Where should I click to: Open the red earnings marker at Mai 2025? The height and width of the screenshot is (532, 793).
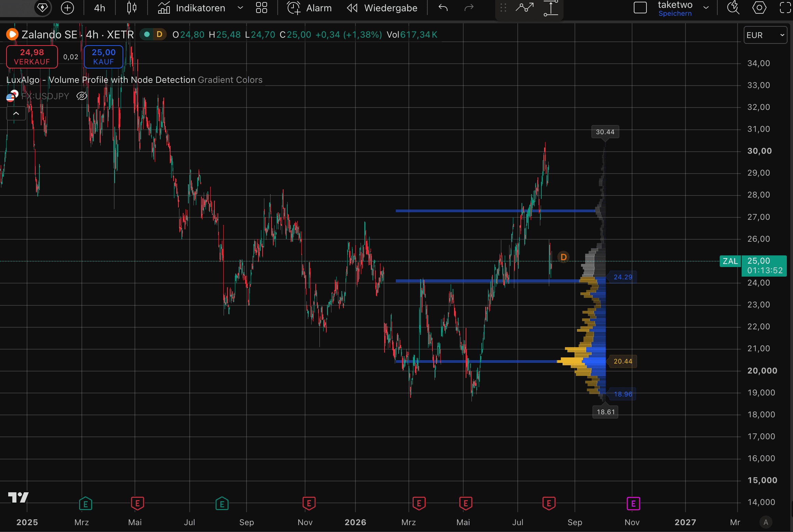[137, 504]
